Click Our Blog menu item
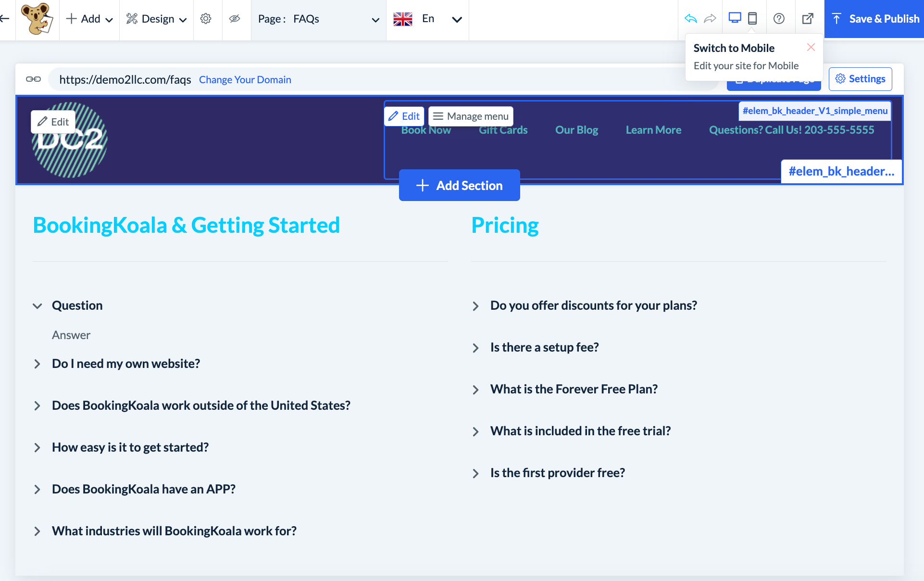Image resolution: width=924 pixels, height=581 pixels. coord(576,130)
